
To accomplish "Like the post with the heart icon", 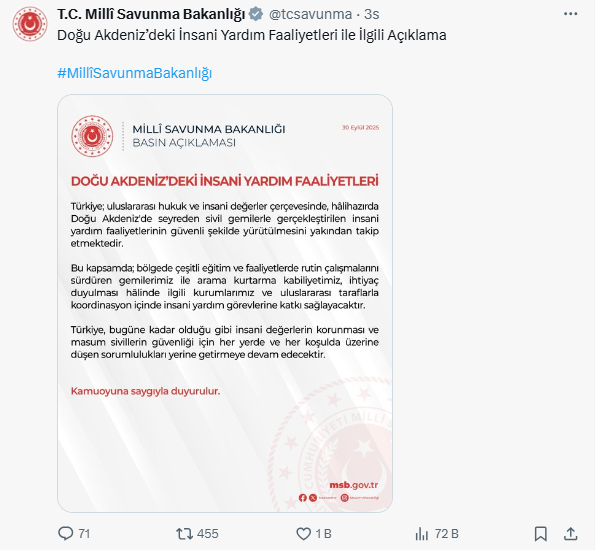I will click(303, 534).
